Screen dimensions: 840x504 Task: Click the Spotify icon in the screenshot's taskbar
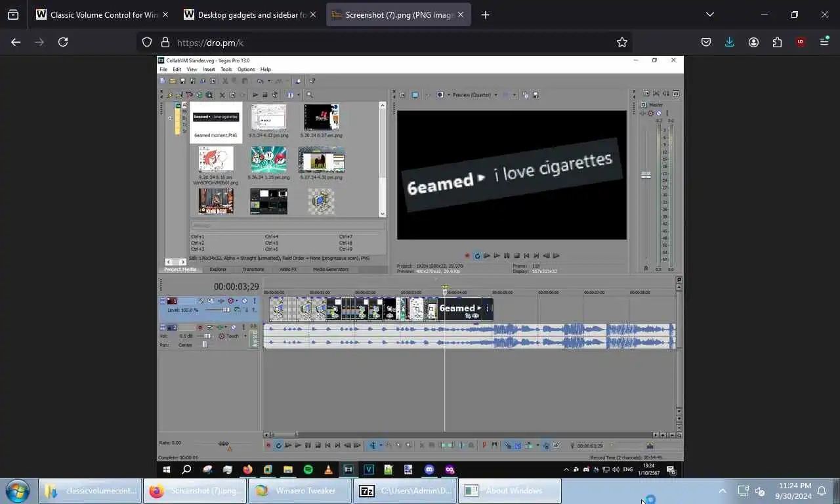pyautogui.click(x=308, y=469)
